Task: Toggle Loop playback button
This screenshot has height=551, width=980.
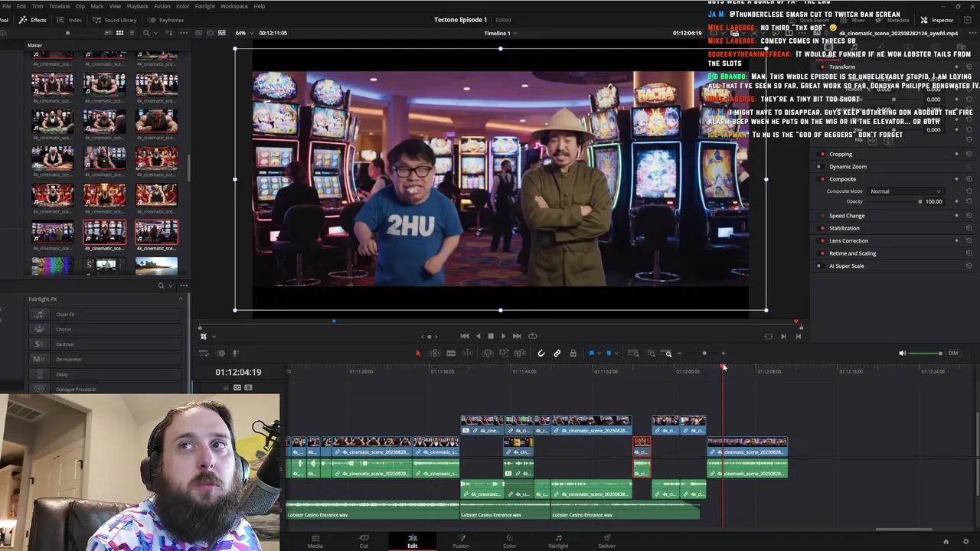Action: click(x=532, y=336)
